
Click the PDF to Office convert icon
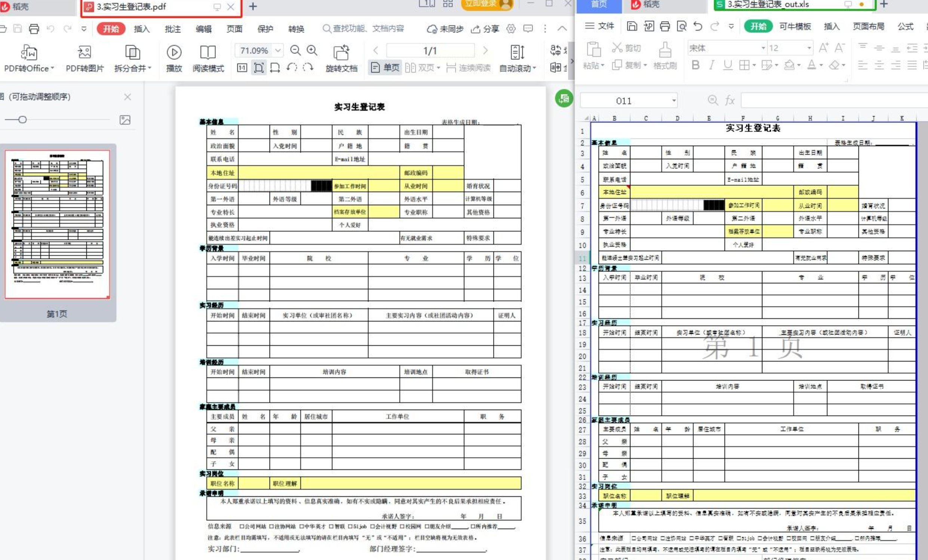[x=29, y=52]
